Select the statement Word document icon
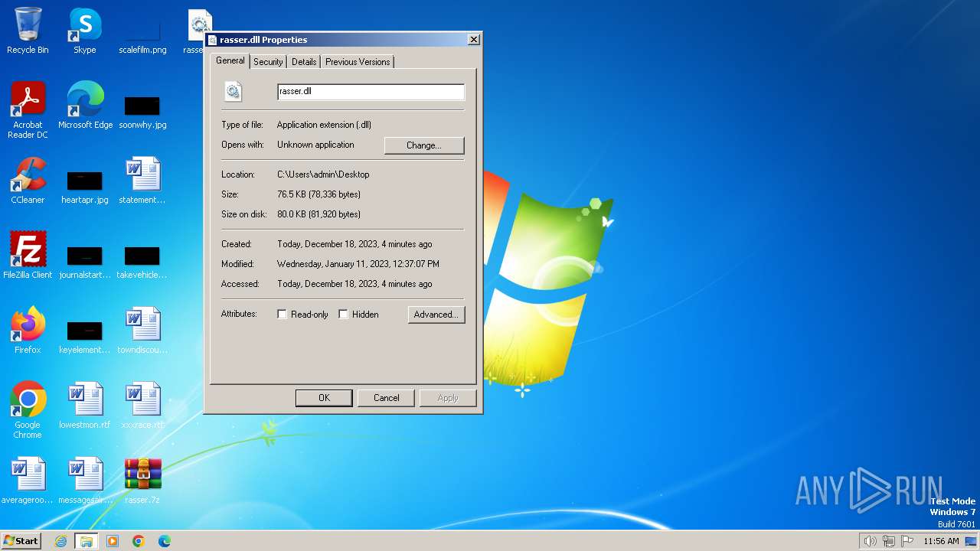980x551 pixels. pos(142,181)
